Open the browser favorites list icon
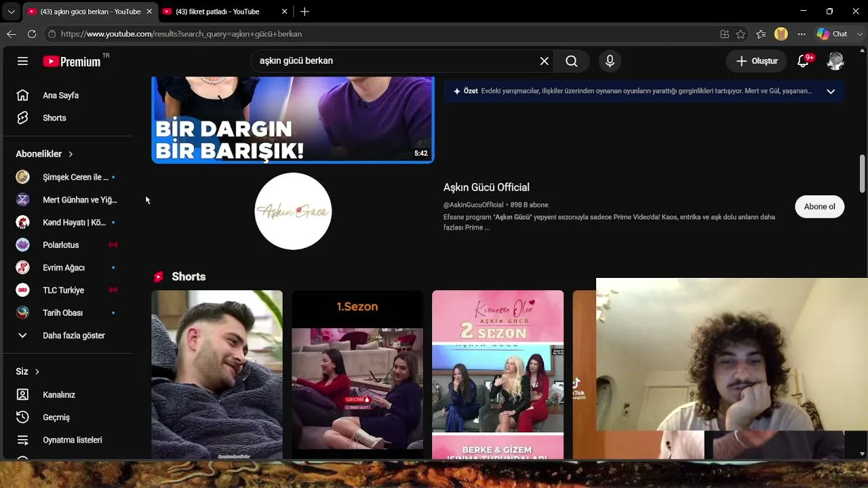 coord(761,34)
